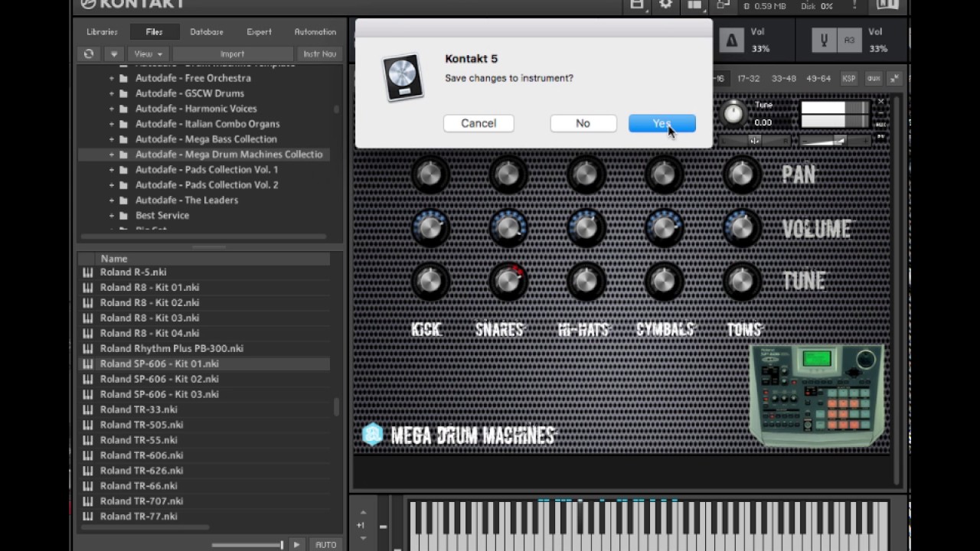Click the TOMS volume knob
This screenshot has height=551, width=980.
(x=742, y=228)
